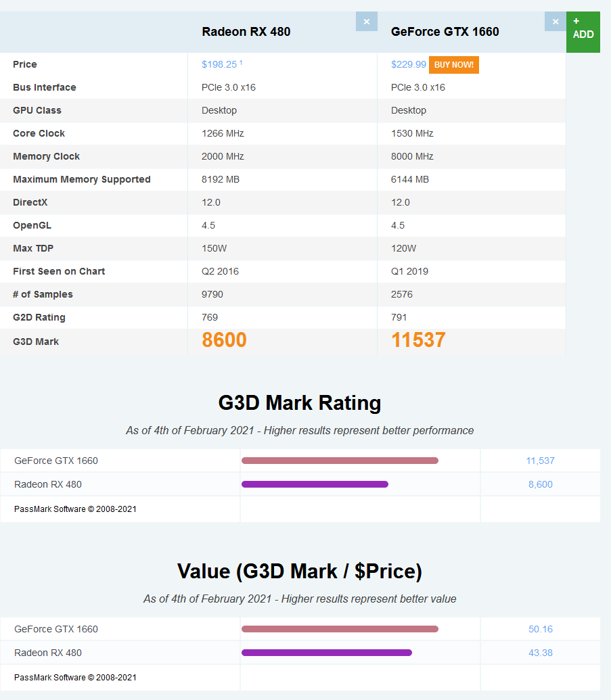Select the GPU Class row label
611x700 pixels.
37,110
